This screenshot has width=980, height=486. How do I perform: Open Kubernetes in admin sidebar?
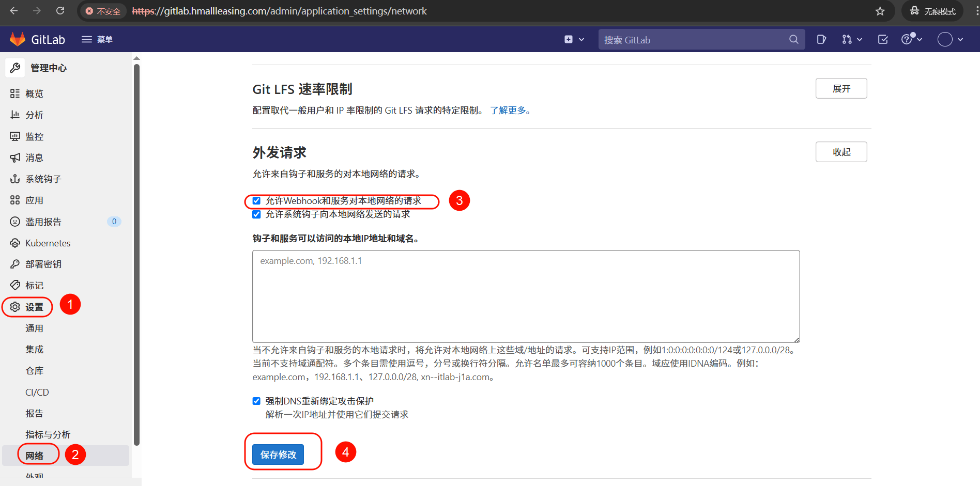click(x=48, y=243)
